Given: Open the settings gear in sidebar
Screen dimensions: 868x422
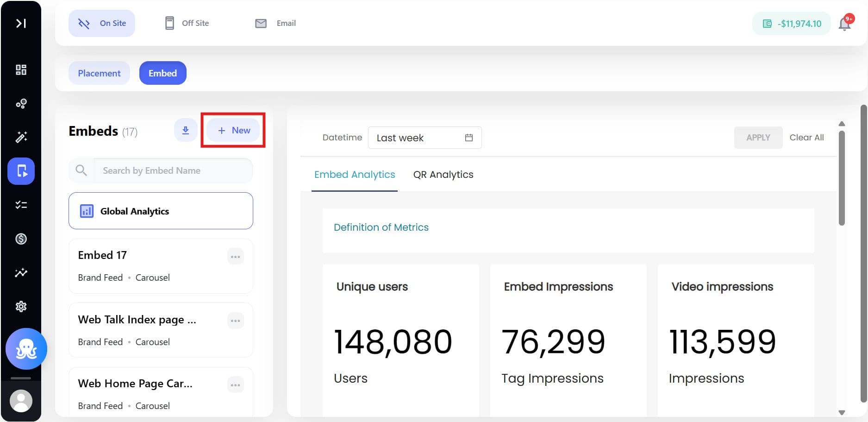Looking at the screenshot, I should coord(21,306).
